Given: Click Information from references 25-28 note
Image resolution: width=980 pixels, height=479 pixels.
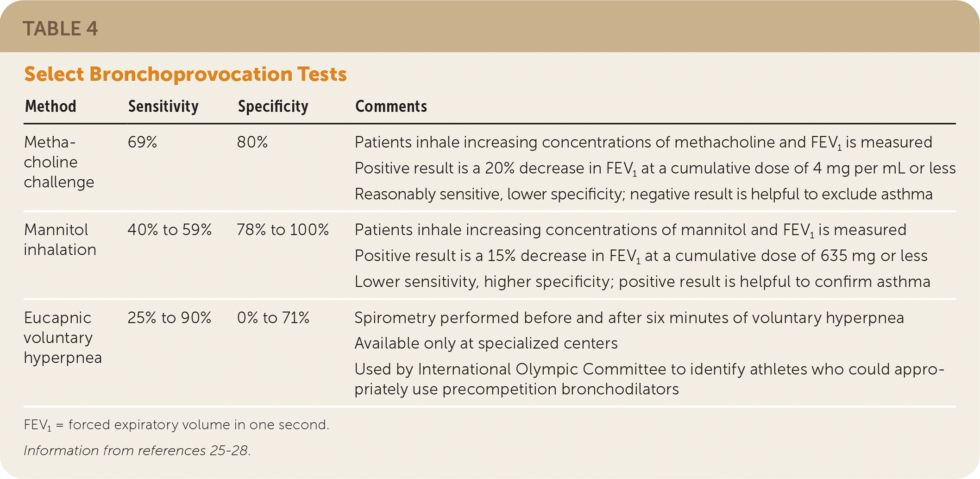Looking at the screenshot, I should coord(137,451).
